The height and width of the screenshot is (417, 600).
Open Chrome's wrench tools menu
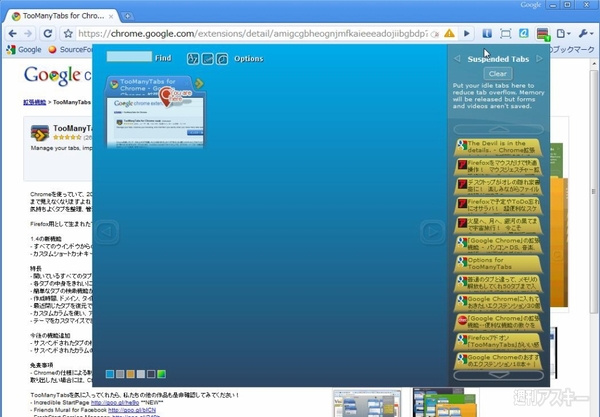[585, 34]
